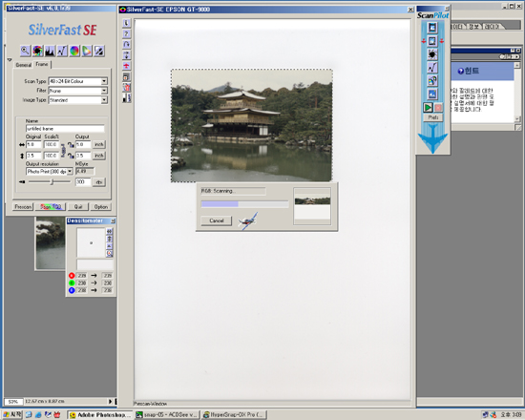Click the Prescan button

[x=23, y=206]
